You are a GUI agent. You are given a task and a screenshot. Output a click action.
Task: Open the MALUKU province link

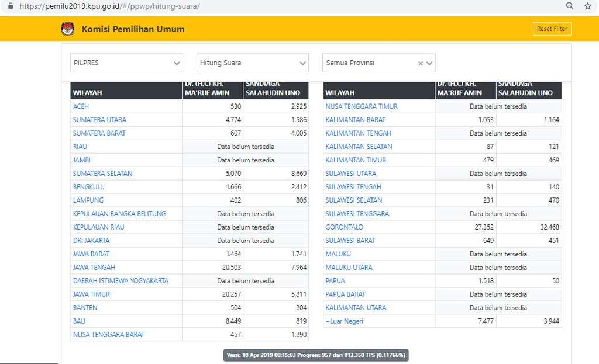[x=338, y=254]
